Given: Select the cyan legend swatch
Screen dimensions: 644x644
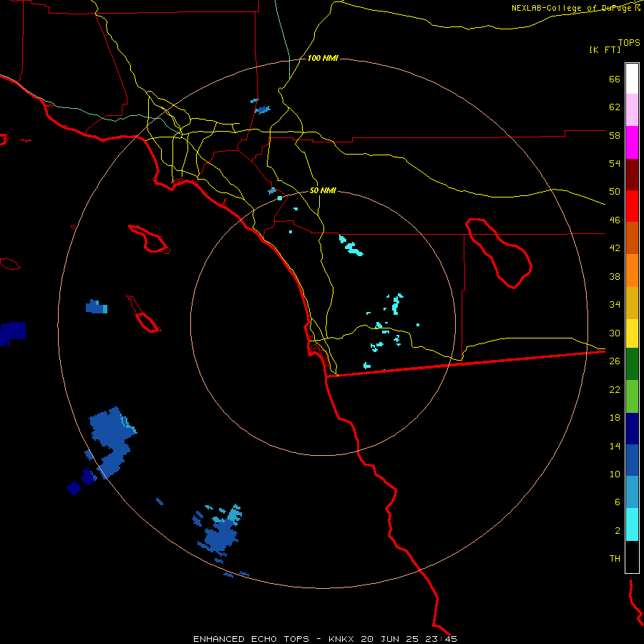Looking at the screenshot, I should pos(632,525).
